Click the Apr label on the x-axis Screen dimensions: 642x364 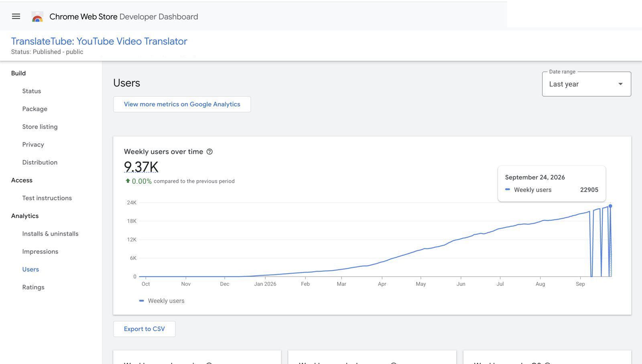(x=382, y=284)
